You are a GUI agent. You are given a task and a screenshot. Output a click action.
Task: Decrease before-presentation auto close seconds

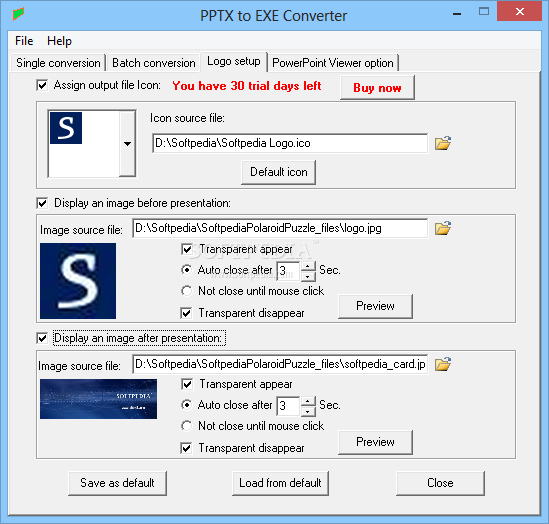308,277
